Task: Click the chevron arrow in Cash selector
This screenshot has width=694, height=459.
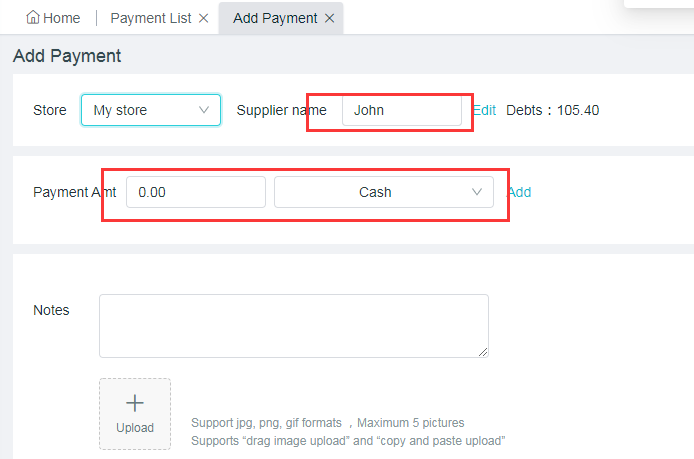Action: point(477,192)
